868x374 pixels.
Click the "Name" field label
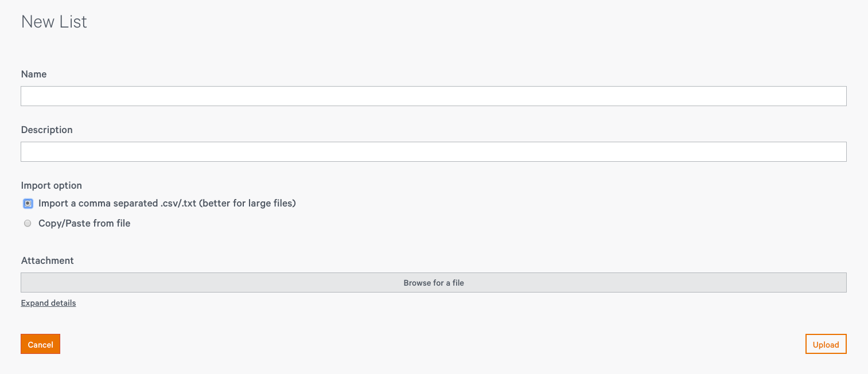pyautogui.click(x=34, y=74)
